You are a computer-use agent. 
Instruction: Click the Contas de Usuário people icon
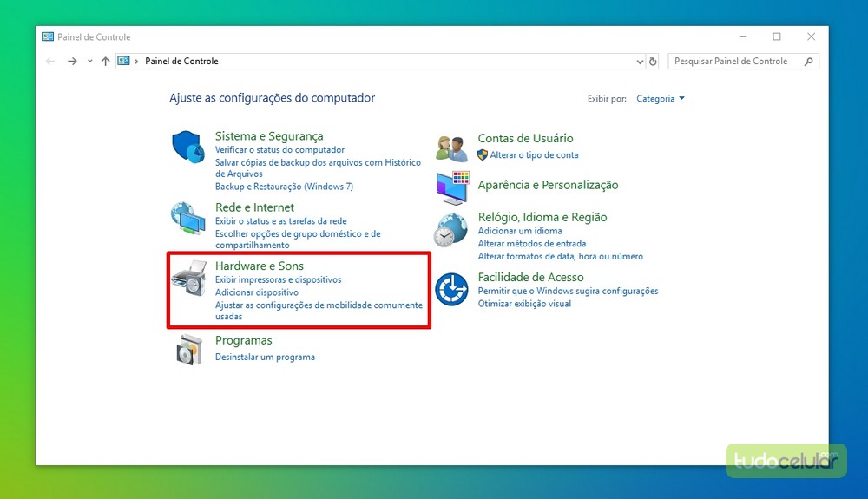(x=451, y=148)
